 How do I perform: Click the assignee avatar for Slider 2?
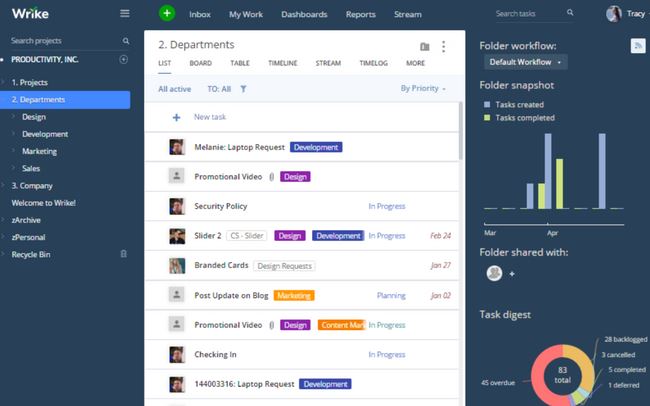(177, 236)
